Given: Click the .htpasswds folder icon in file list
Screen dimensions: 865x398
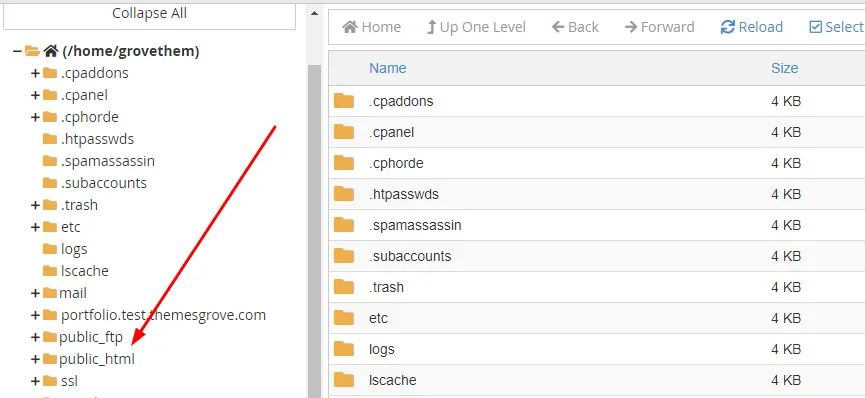Looking at the screenshot, I should [x=344, y=194].
